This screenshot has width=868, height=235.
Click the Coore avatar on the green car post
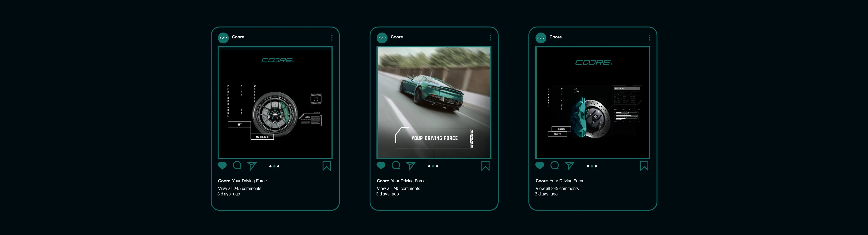click(x=382, y=38)
